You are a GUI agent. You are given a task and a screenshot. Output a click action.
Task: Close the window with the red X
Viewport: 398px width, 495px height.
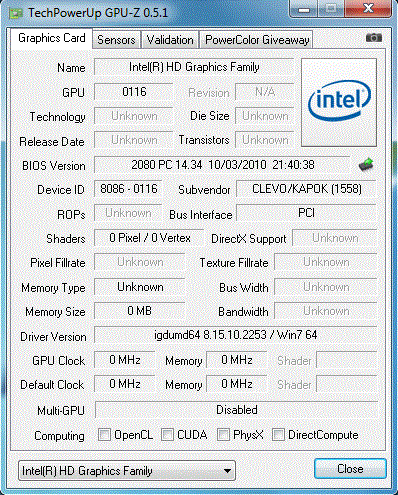(368, 8)
